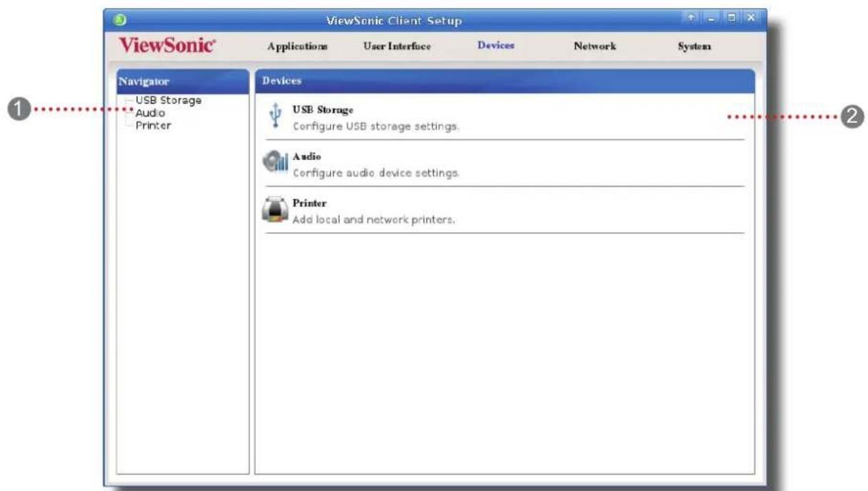Open the Printer heading link

(309, 203)
